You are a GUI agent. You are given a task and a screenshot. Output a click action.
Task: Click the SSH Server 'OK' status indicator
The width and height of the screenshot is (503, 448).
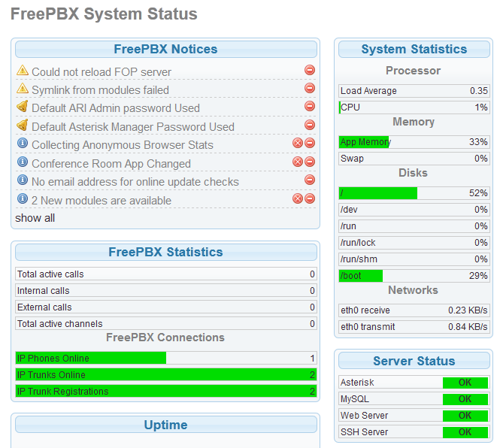tap(465, 432)
